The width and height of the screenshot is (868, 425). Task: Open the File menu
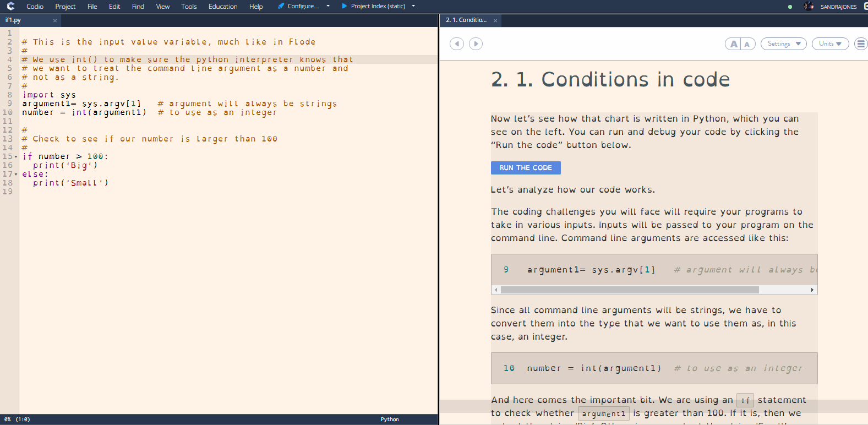point(92,7)
